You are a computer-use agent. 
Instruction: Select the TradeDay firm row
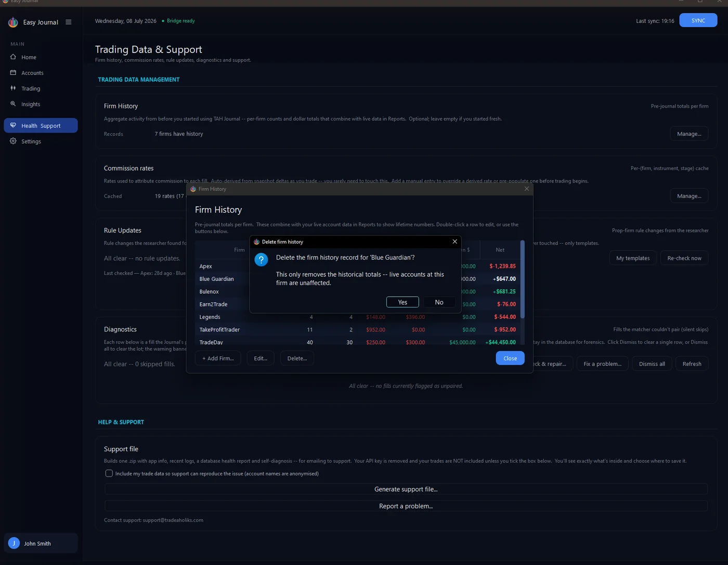[x=358, y=342]
